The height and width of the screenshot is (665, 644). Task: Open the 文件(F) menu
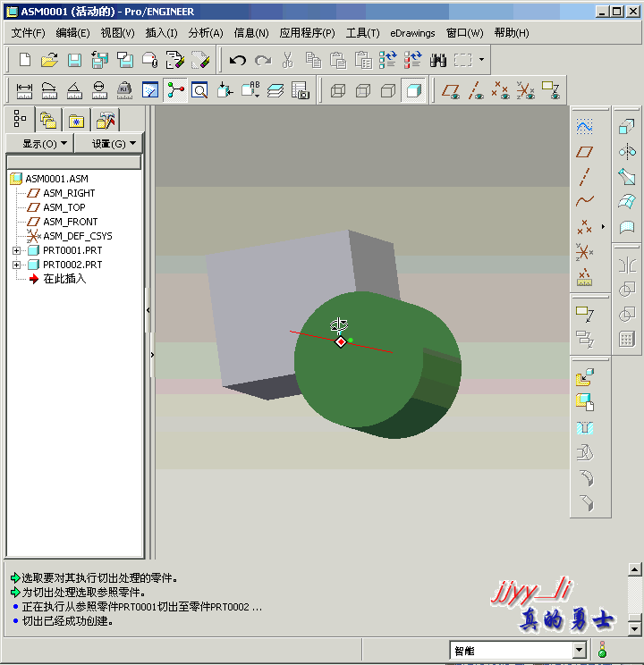[28, 33]
